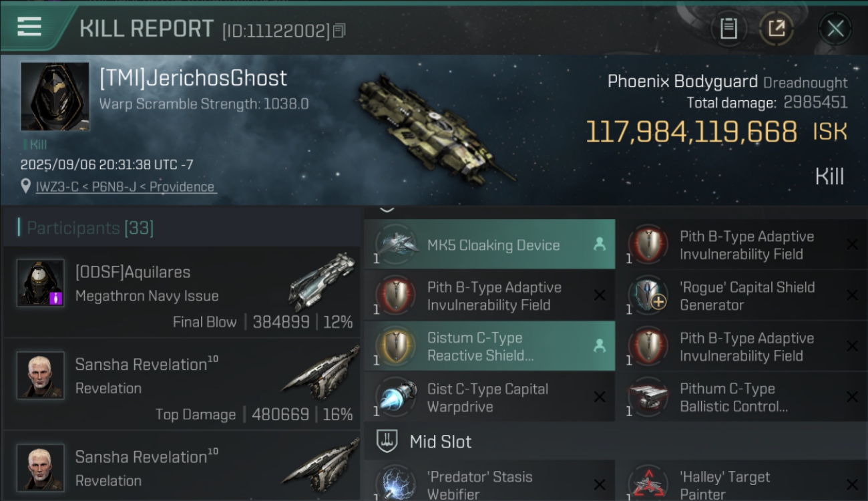Viewport: 868px width, 501px height.
Task: Select the MK5 Cloaking Device icon
Action: click(396, 244)
